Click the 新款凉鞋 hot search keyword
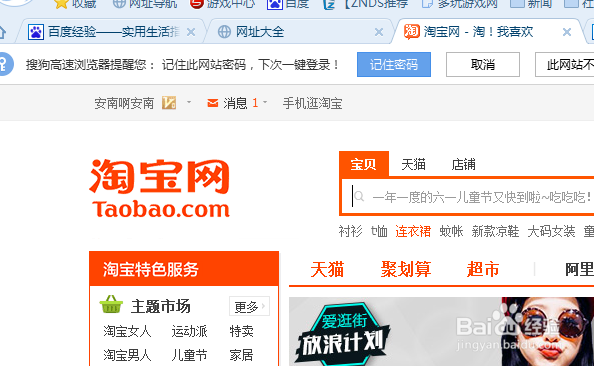This screenshot has height=366, width=594. pos(495,231)
